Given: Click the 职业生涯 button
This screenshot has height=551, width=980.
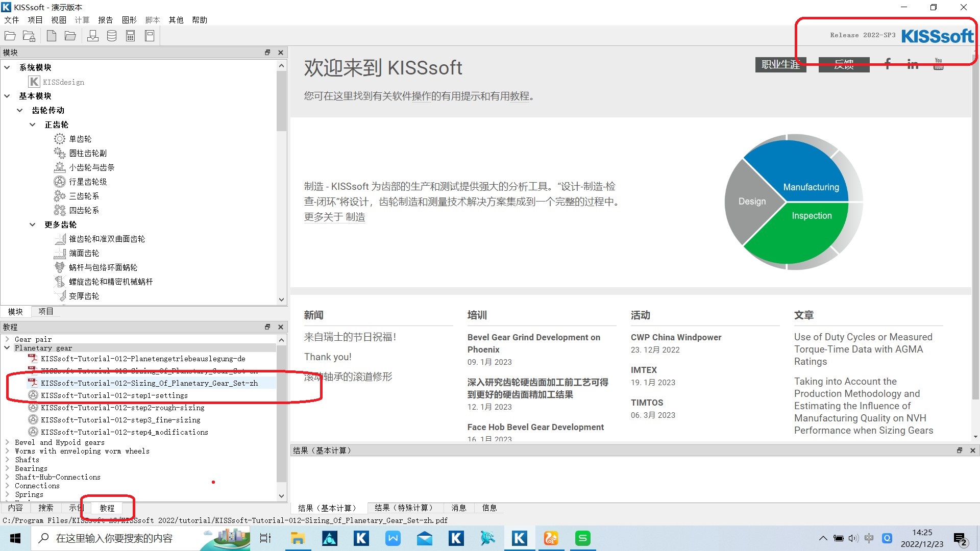Looking at the screenshot, I should click(781, 64).
